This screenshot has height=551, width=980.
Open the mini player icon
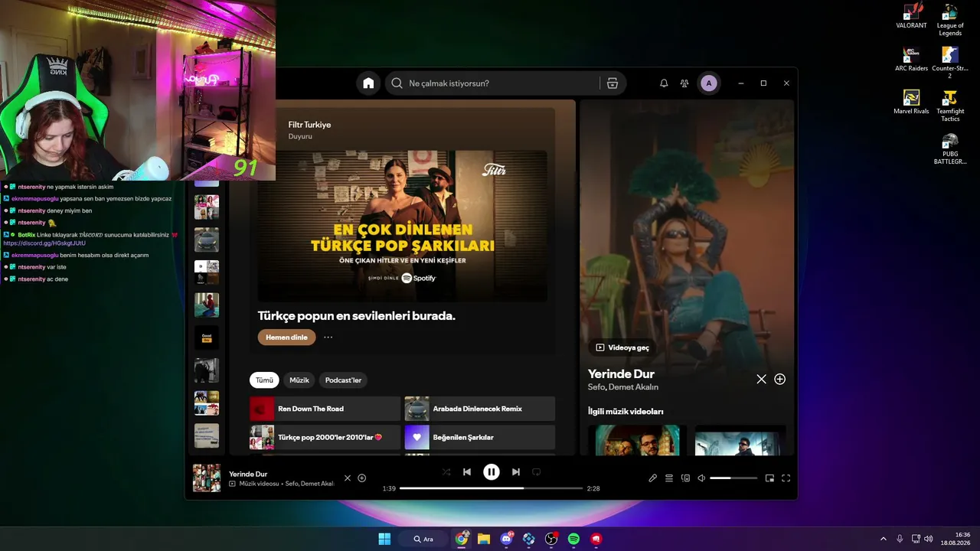[x=769, y=478]
